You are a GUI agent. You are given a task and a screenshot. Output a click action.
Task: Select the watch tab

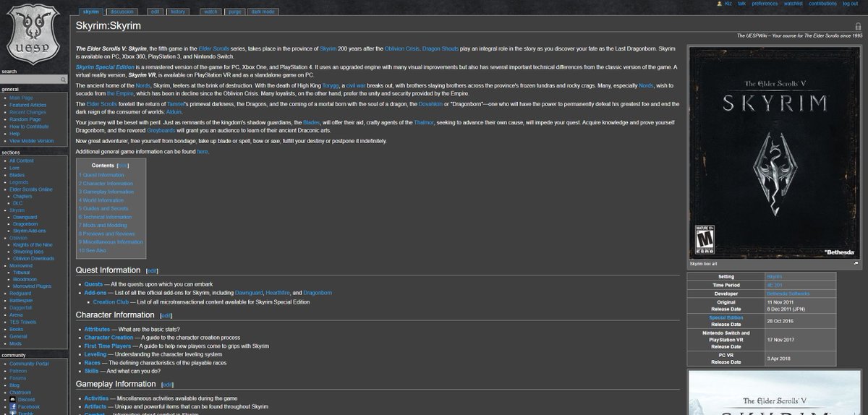point(210,12)
